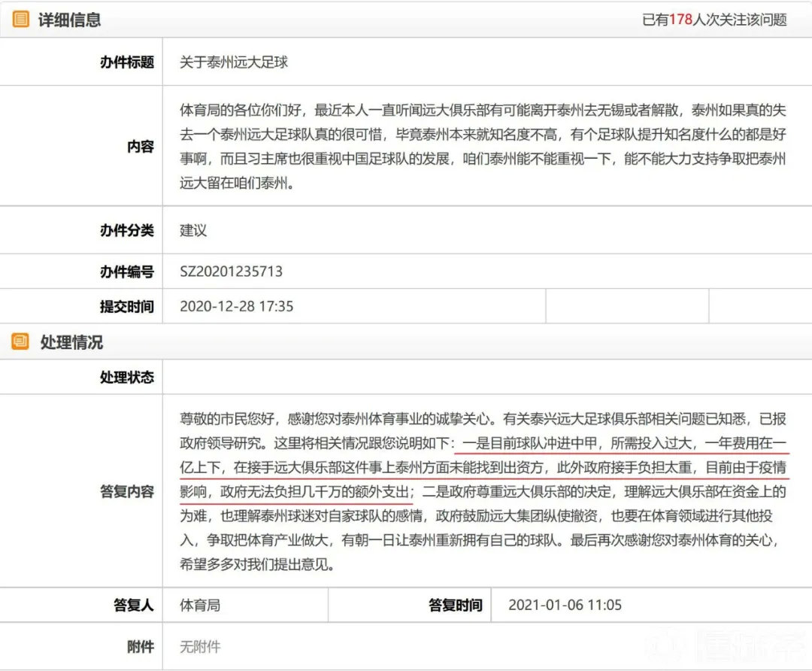Click the 详细信息 header text
The width and height of the screenshot is (812, 671).
pos(69,20)
